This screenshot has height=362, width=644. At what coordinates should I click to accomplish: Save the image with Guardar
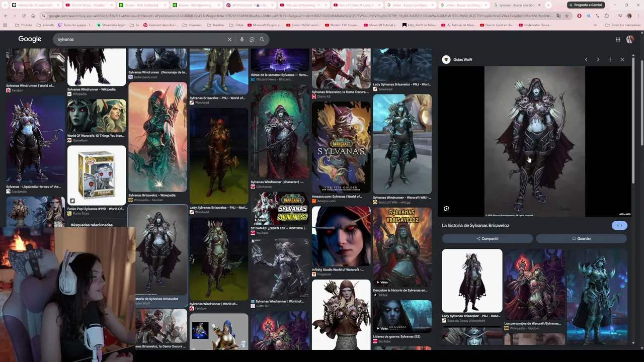[581, 238]
